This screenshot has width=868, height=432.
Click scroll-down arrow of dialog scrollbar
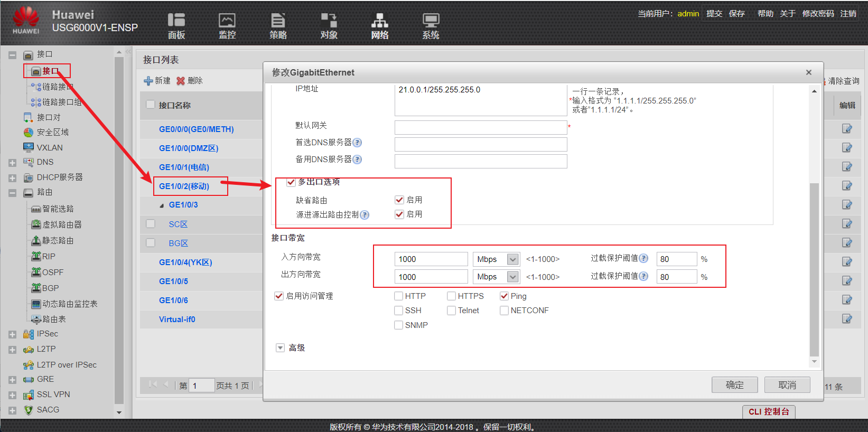pos(814,362)
